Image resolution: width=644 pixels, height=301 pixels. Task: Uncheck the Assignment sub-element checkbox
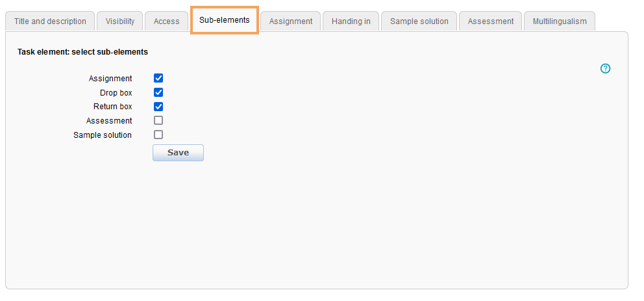click(158, 78)
